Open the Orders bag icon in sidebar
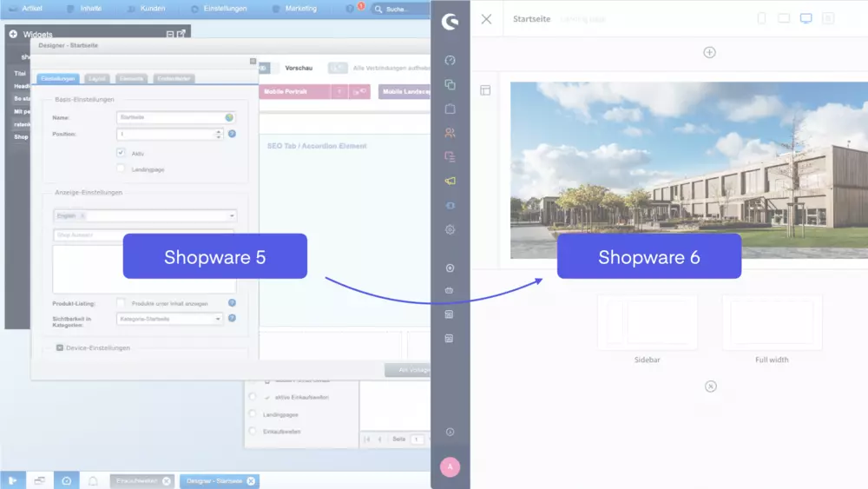This screenshot has width=868, height=489. pyautogui.click(x=450, y=109)
